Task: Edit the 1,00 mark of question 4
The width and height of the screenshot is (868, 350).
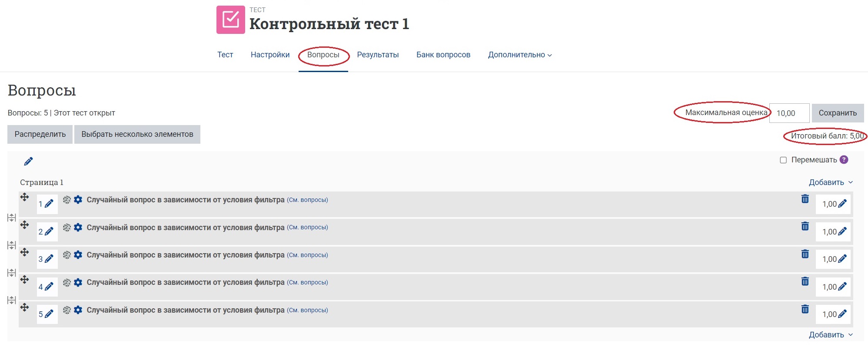Action: click(842, 287)
